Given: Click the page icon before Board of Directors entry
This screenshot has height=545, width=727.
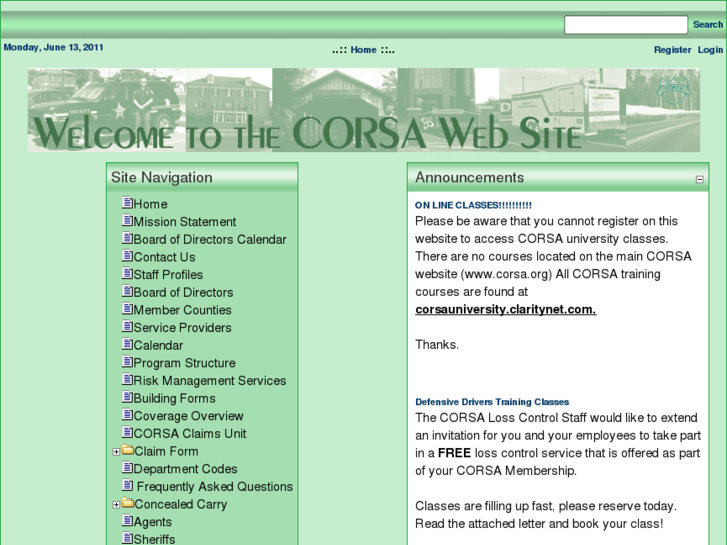Looking at the screenshot, I should click(127, 291).
